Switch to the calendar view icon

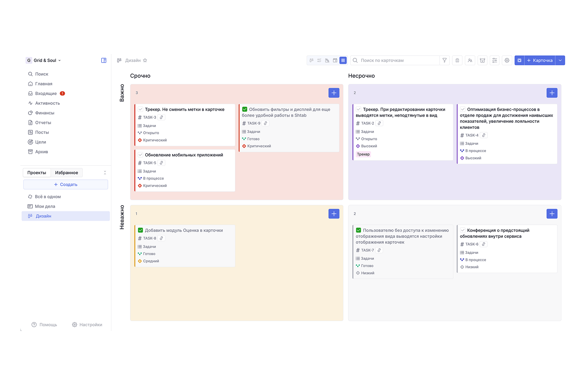coord(335,61)
